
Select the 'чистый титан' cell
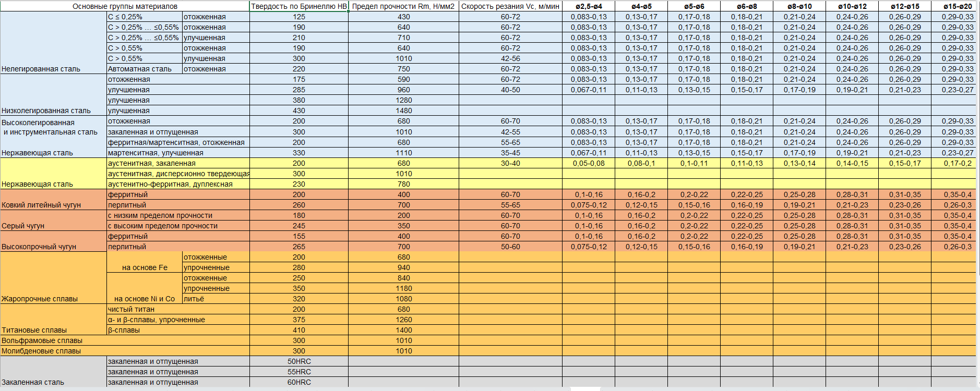(x=177, y=309)
